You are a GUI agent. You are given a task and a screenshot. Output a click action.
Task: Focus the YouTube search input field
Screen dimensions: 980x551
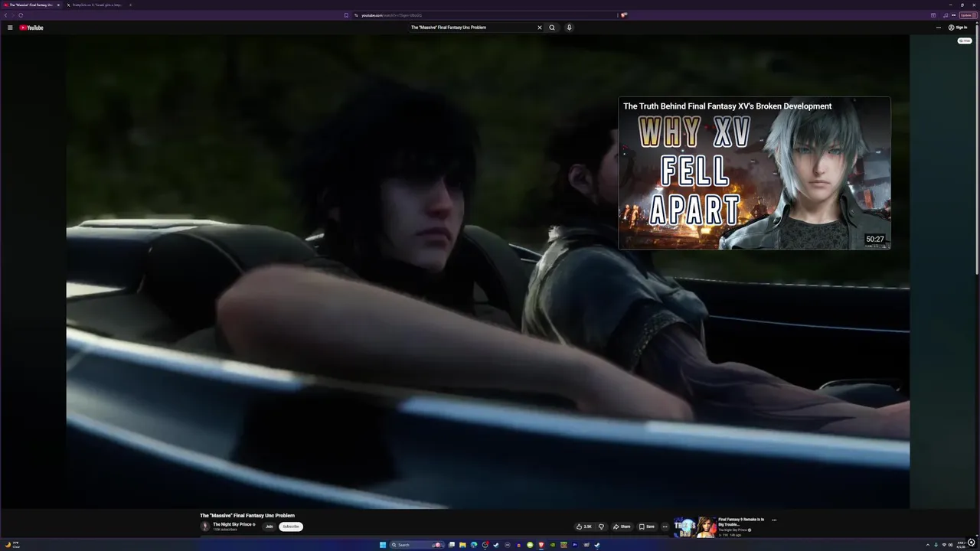(x=472, y=28)
